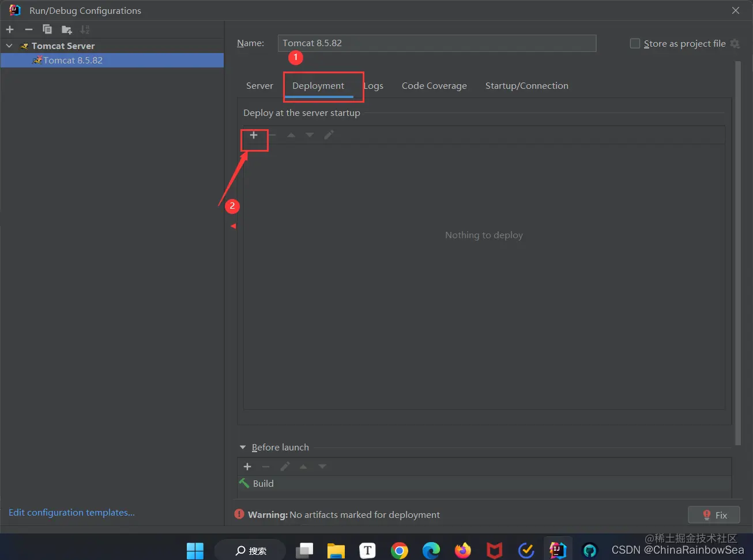Remove selected configuration with minus icon
Image resolution: width=753 pixels, height=560 pixels.
tap(29, 29)
